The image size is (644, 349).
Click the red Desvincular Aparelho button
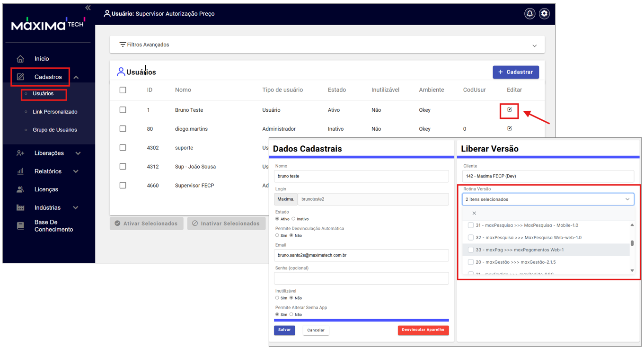click(423, 330)
